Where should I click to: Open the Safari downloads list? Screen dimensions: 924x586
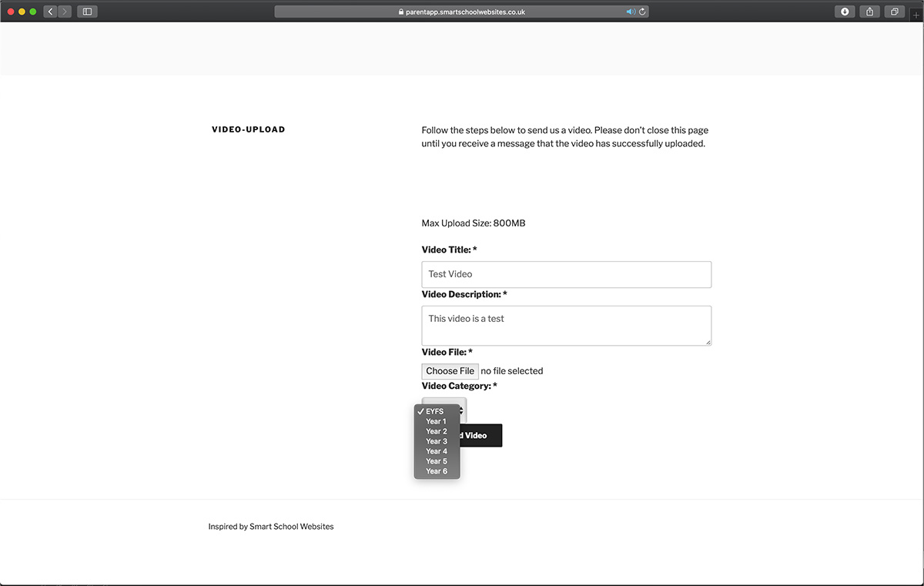(x=845, y=12)
